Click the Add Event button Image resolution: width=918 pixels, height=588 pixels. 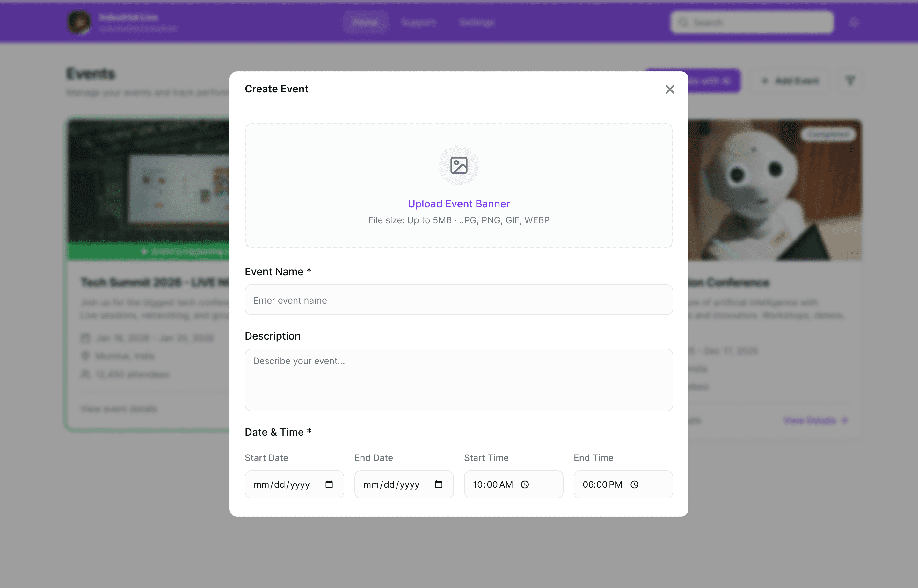[790, 81]
